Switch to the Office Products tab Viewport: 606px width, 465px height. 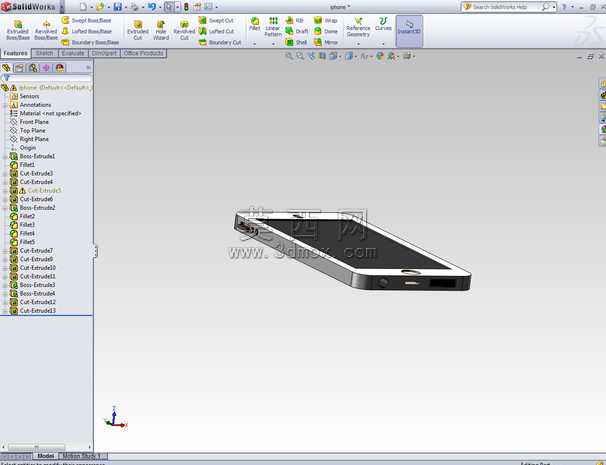click(x=143, y=53)
